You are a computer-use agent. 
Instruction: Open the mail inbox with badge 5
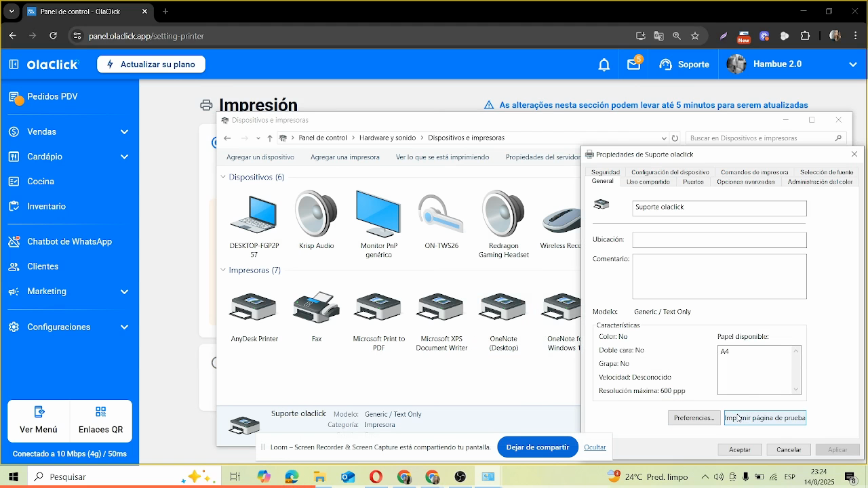(634, 64)
